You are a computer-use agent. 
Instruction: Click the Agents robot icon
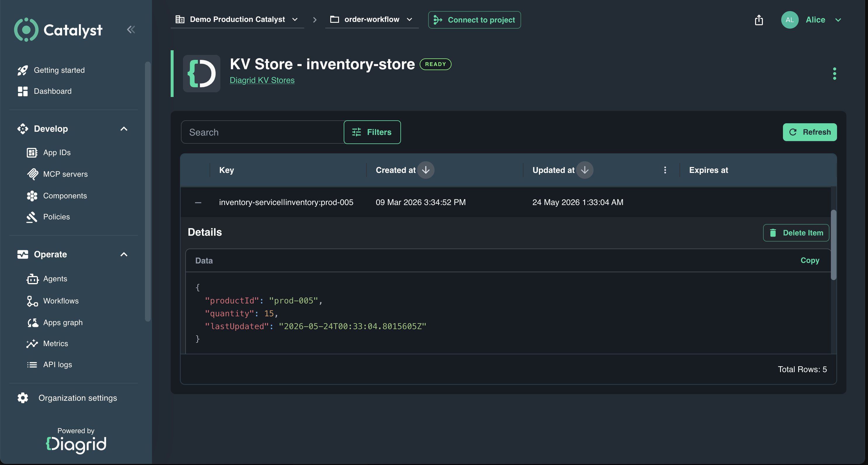pos(32,279)
